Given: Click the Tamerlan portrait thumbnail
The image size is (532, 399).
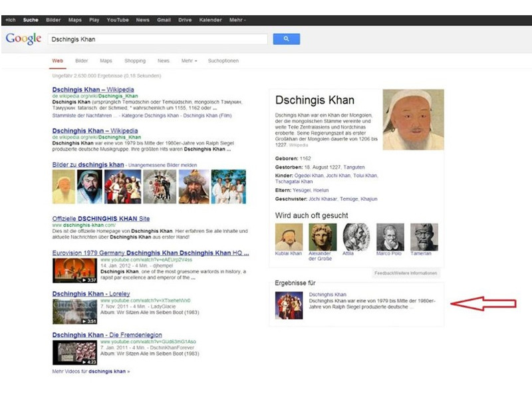Looking at the screenshot, I should click(x=424, y=237).
